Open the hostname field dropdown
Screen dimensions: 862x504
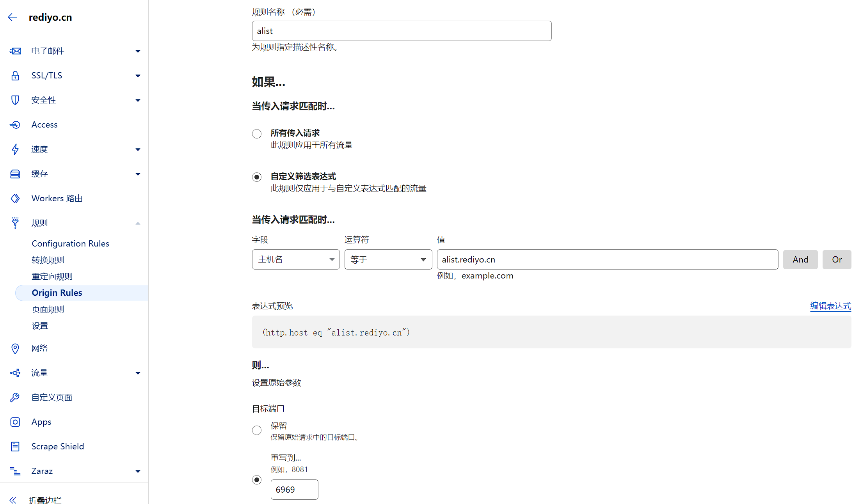click(296, 259)
